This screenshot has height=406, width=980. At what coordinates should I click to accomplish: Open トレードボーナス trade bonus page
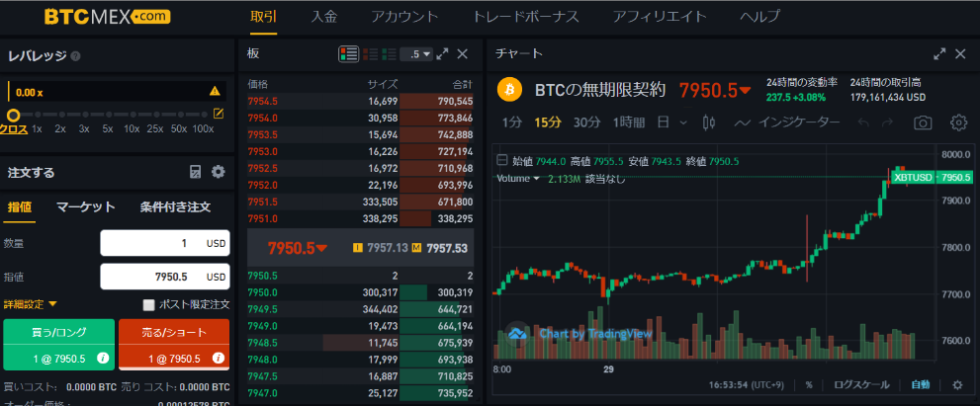coord(526,17)
